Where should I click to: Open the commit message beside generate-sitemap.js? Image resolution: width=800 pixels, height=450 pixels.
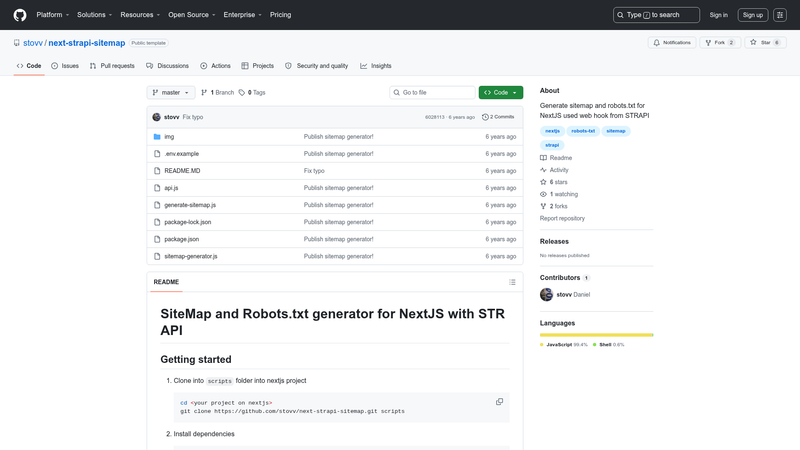(x=338, y=205)
